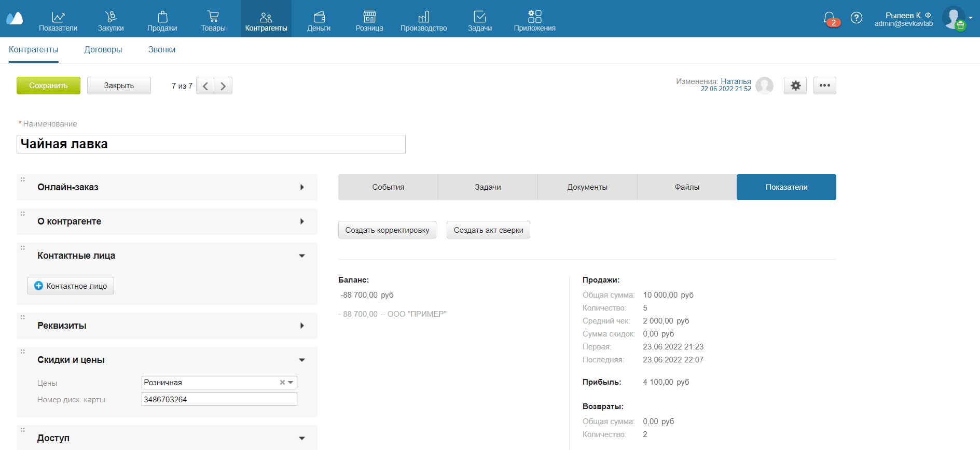Go to previous counterparty with left arrow
The image size is (980, 450).
pyautogui.click(x=205, y=86)
